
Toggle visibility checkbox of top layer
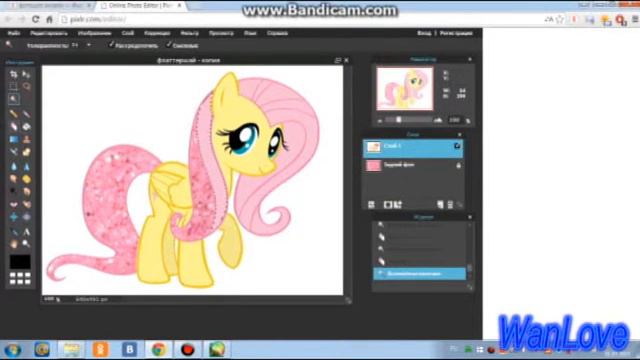pos(457,146)
